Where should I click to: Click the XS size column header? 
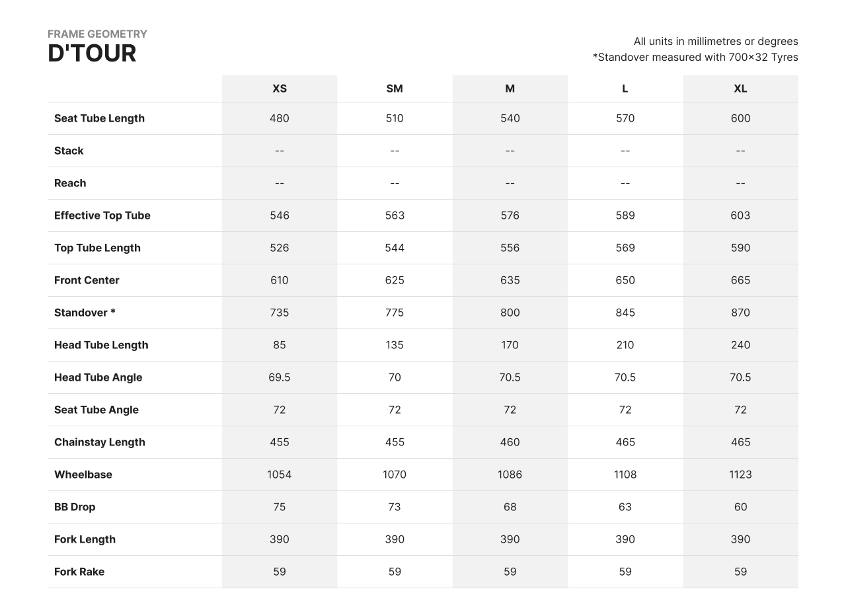280,89
